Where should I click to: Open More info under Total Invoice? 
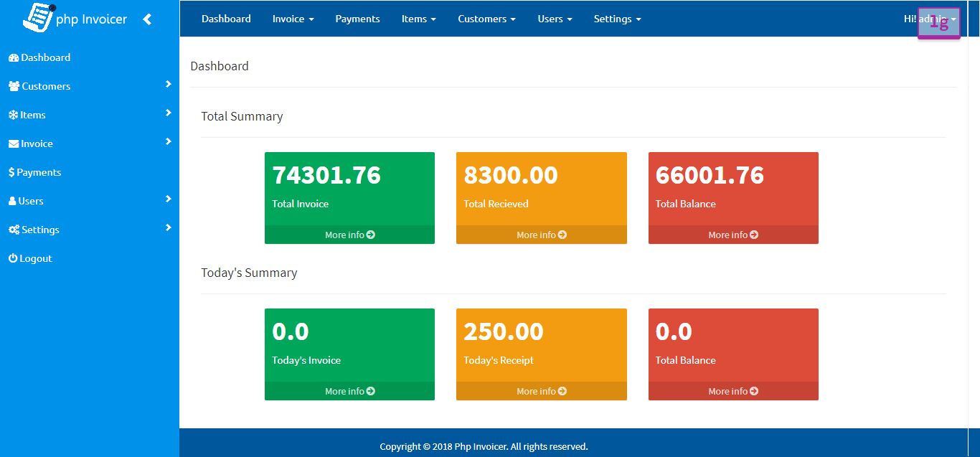(x=349, y=235)
